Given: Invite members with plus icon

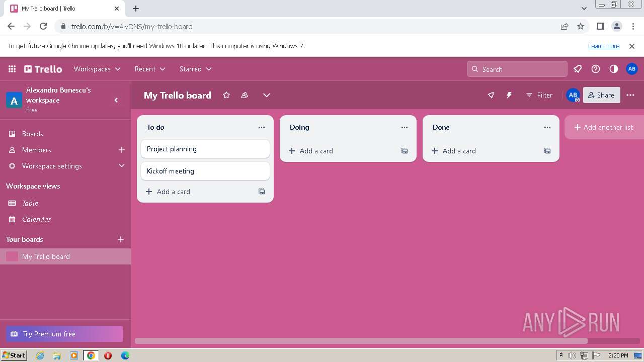Looking at the screenshot, I should click(121, 150).
